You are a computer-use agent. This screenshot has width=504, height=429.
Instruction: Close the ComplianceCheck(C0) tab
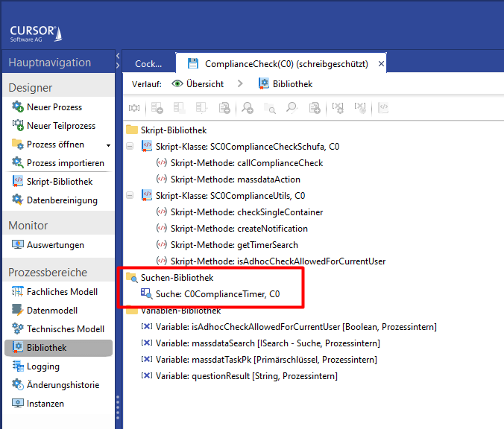click(x=381, y=64)
